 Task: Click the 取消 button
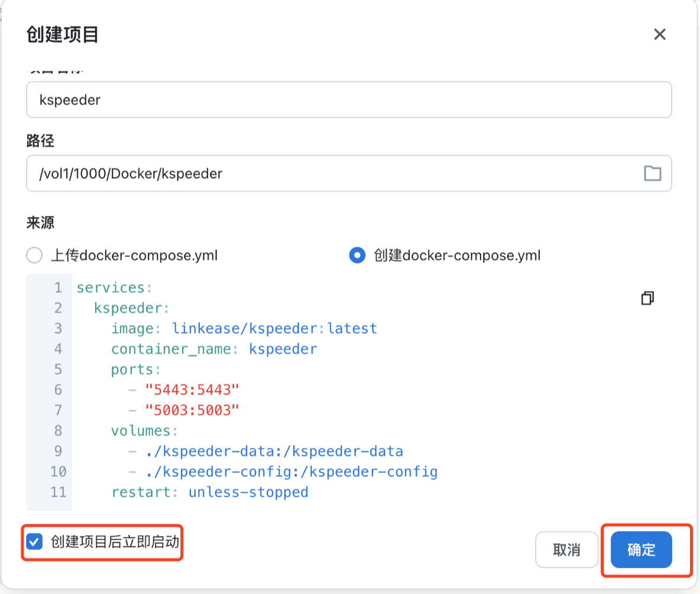click(x=566, y=550)
